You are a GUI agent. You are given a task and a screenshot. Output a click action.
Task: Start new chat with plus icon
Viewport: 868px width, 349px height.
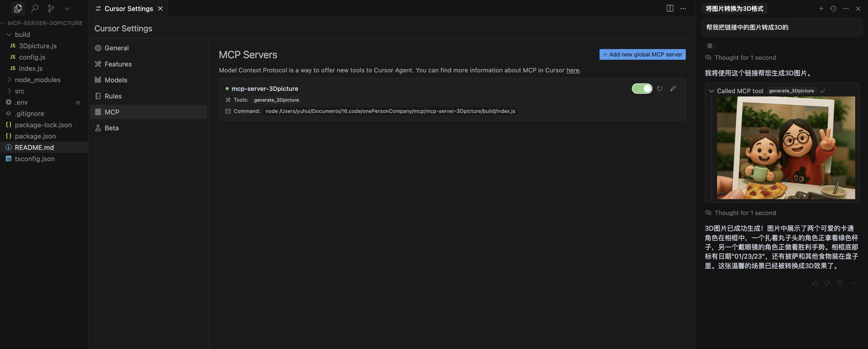click(x=821, y=8)
